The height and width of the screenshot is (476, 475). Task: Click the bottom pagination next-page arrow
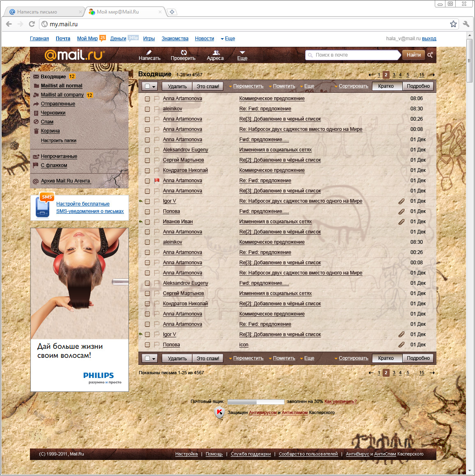(x=432, y=373)
